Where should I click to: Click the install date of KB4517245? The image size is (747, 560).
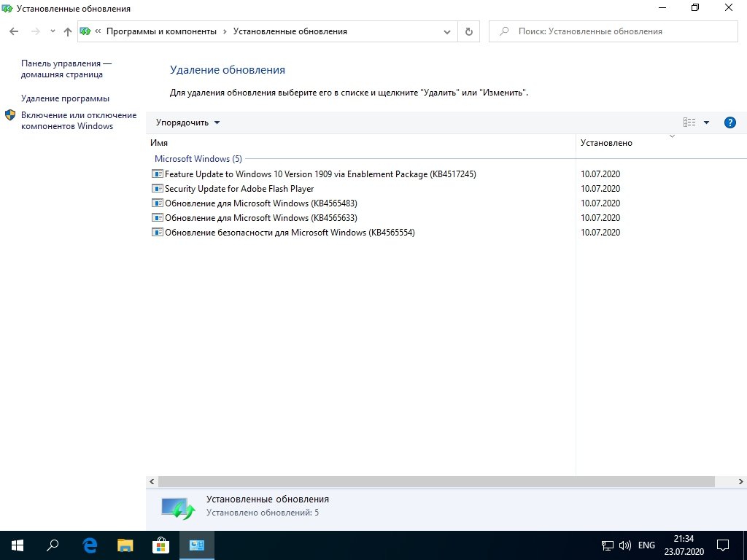pos(600,174)
